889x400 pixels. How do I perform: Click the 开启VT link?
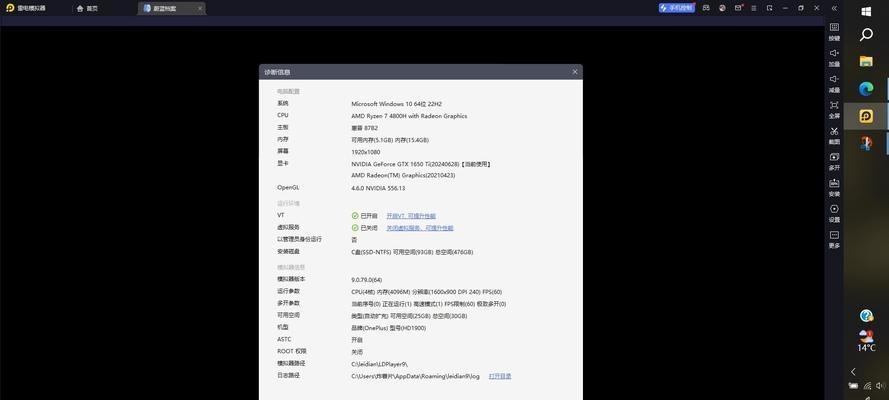[x=411, y=216]
